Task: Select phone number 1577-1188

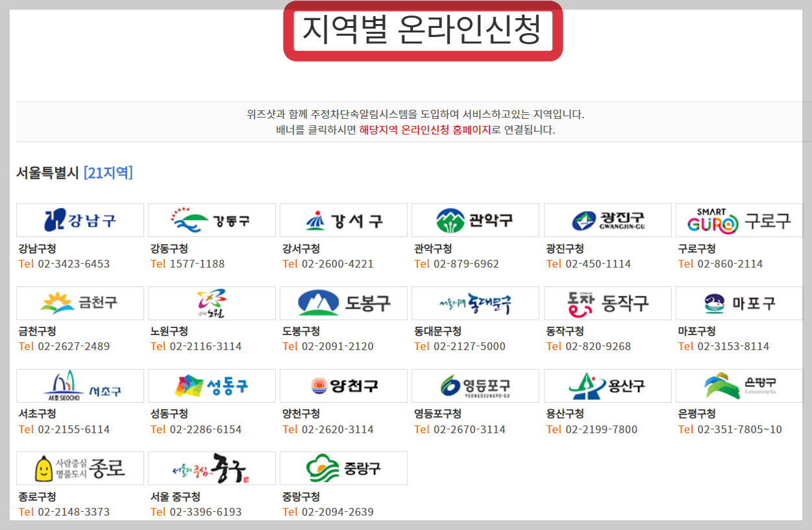Action: tap(197, 264)
